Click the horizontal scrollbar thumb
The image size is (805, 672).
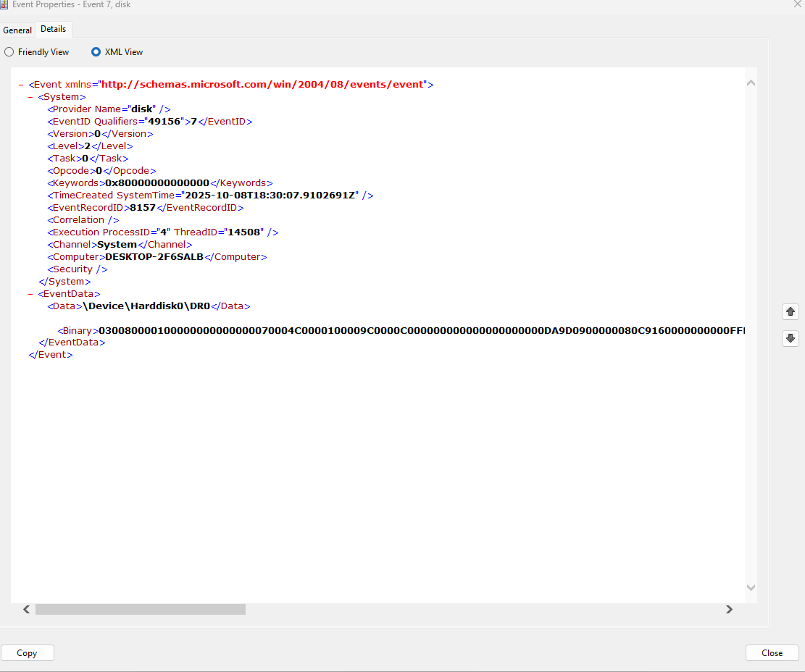[x=140, y=610]
